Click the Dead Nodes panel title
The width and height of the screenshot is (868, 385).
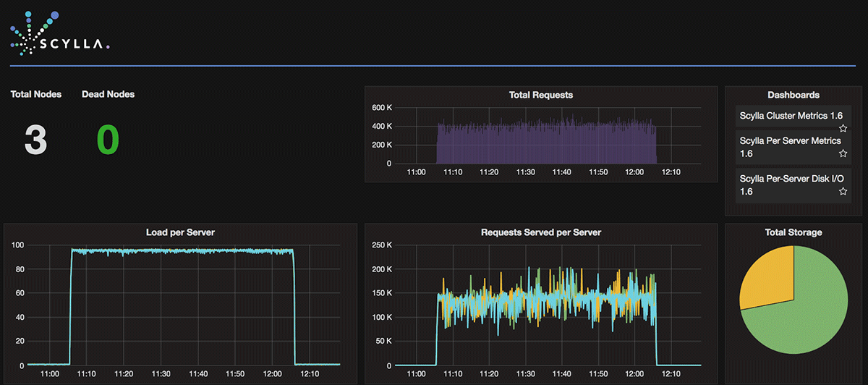108,94
